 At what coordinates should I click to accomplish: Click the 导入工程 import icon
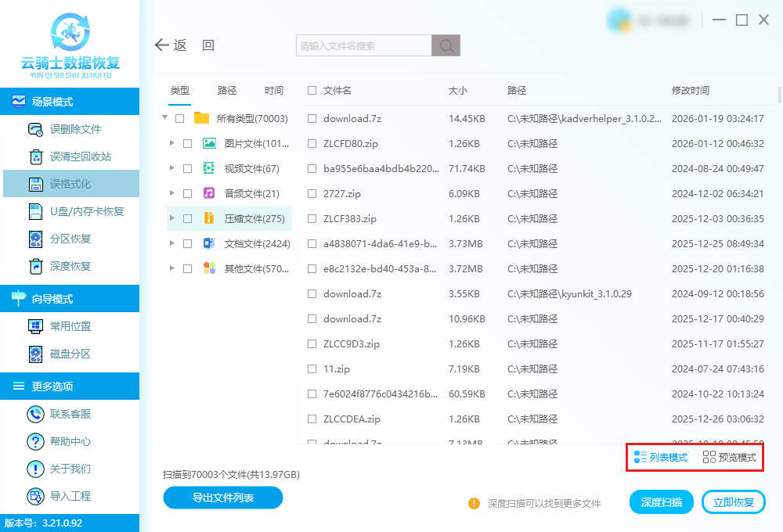pos(35,496)
